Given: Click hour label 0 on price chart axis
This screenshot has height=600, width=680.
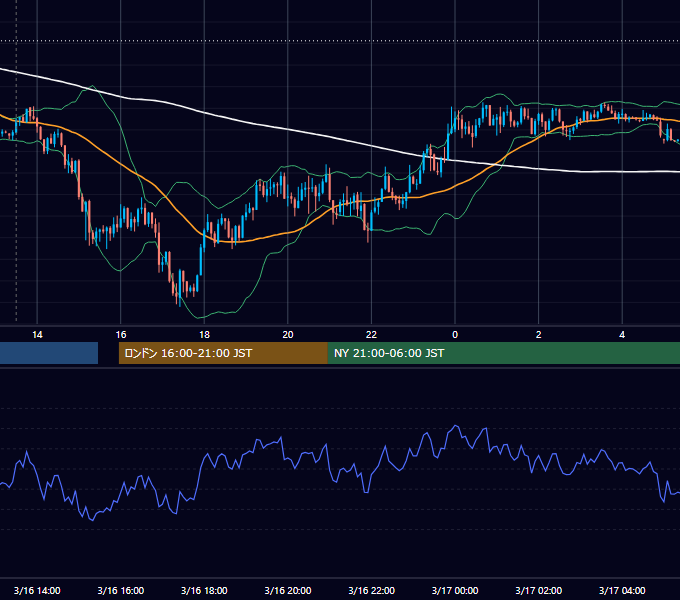Looking at the screenshot, I should (x=455, y=335).
